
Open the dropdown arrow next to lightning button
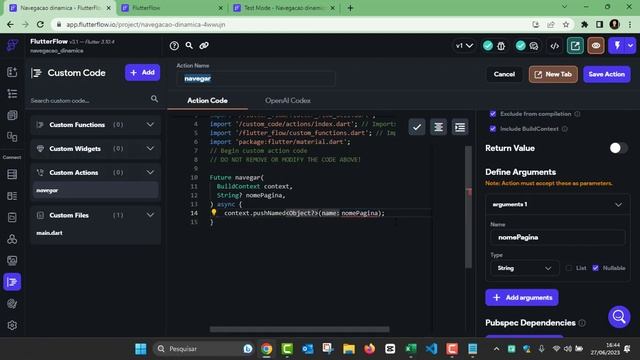point(631,46)
